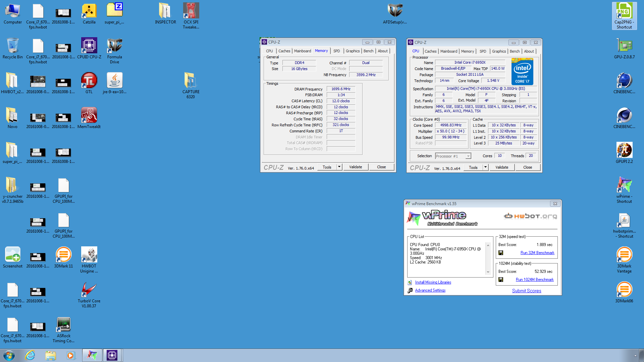Open the Recycle Bin
Viewport: 644px width, 362px height.
tap(13, 48)
